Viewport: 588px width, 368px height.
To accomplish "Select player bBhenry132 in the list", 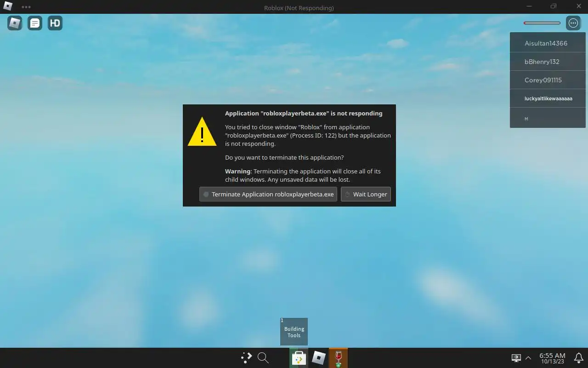I will point(548,62).
